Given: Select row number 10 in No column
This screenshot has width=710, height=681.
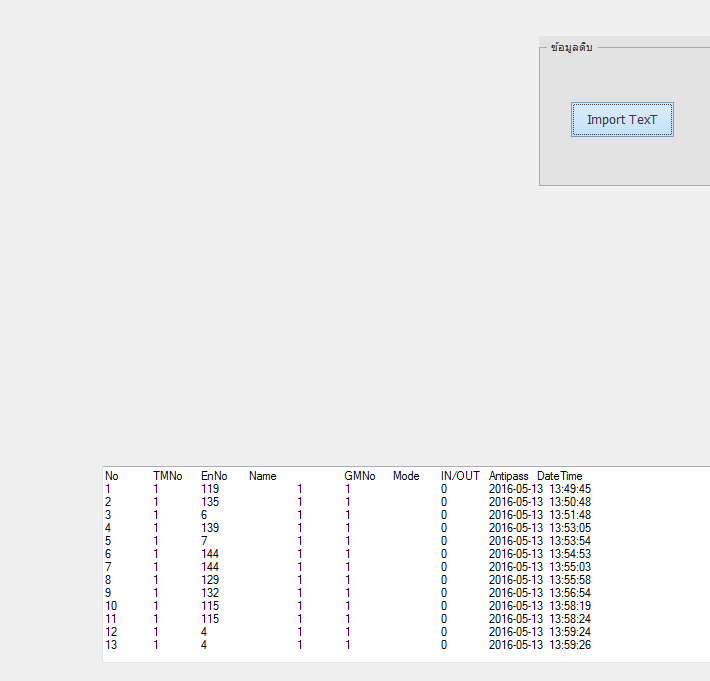Looking at the screenshot, I should [x=111, y=606].
